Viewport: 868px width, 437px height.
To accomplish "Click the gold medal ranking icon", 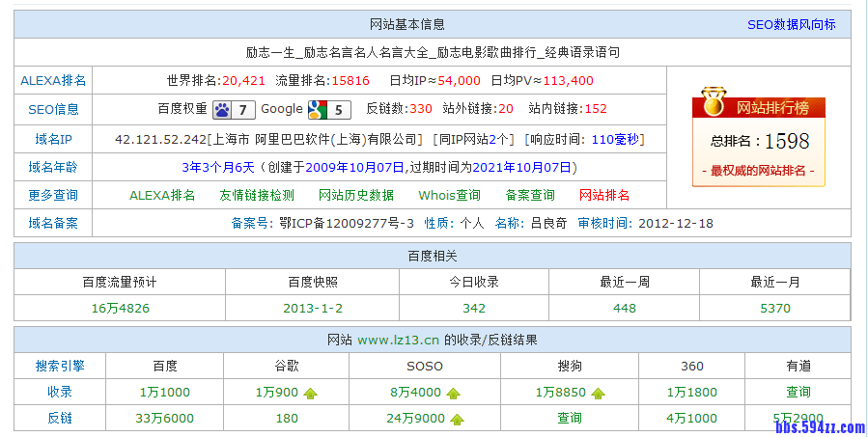I will [x=714, y=103].
